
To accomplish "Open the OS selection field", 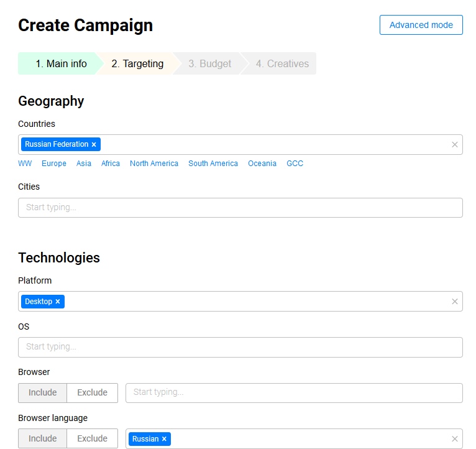I will pos(240,347).
